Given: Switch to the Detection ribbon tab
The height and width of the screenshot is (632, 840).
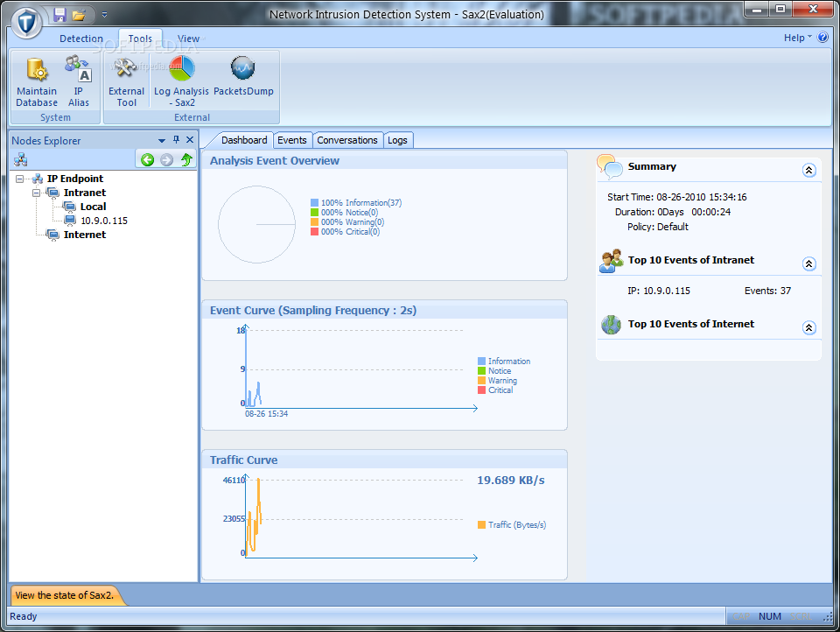Looking at the screenshot, I should pyautogui.click(x=80, y=39).
